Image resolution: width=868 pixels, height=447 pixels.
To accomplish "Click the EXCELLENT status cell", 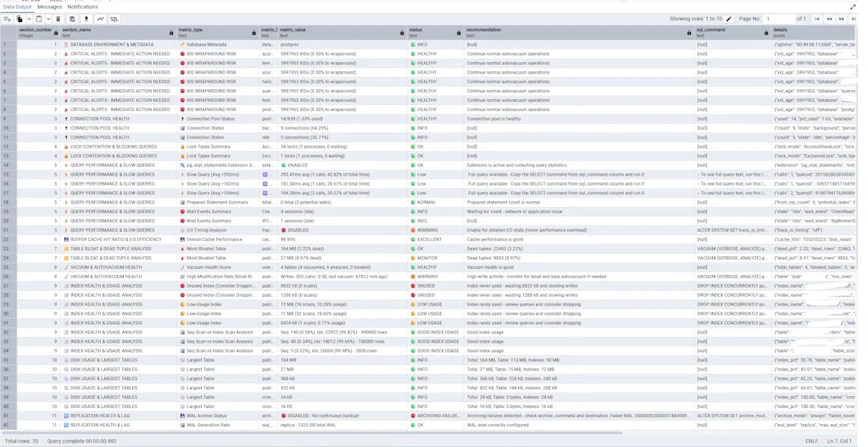I will click(436, 239).
